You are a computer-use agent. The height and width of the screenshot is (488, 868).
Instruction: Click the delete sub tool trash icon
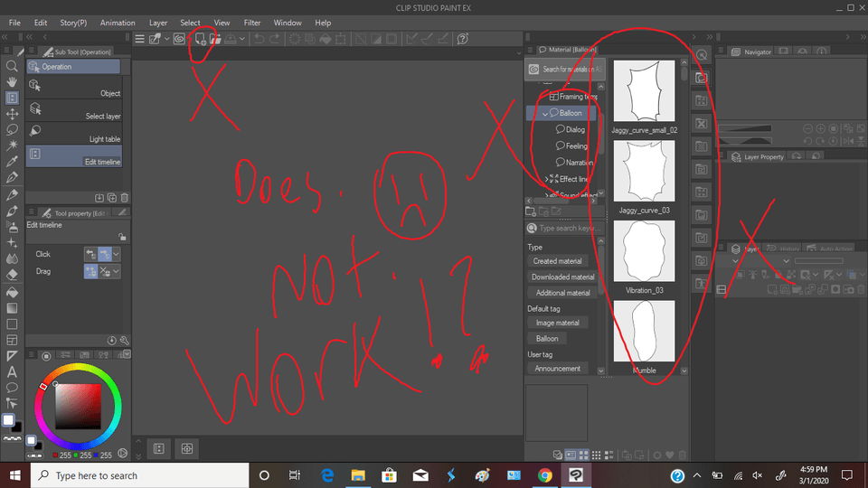[x=125, y=198]
